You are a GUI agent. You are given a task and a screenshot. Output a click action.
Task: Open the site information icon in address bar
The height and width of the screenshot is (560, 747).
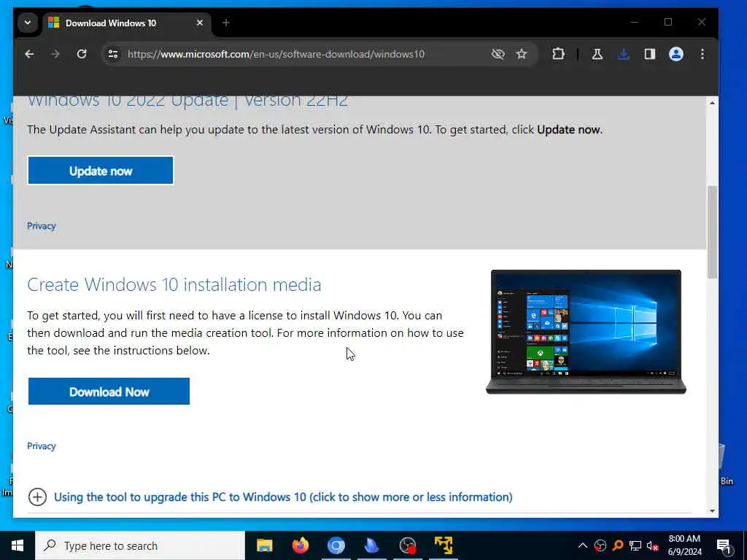(x=113, y=54)
